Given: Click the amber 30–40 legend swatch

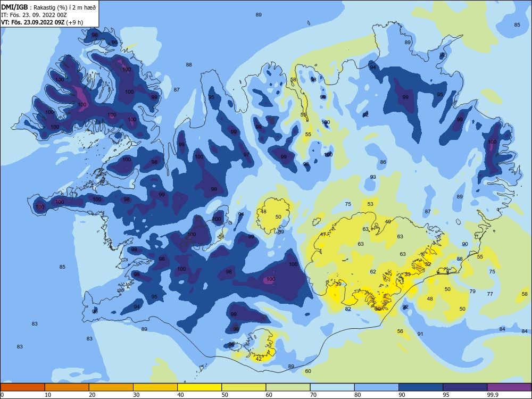Looking at the screenshot, I should tap(155, 387).
